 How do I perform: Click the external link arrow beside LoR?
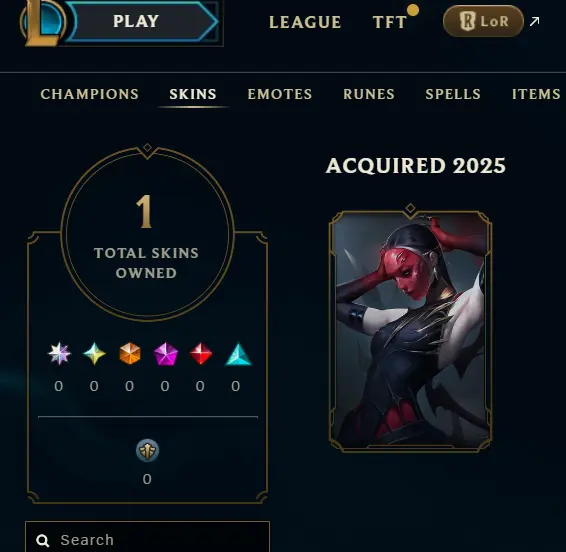(x=534, y=21)
